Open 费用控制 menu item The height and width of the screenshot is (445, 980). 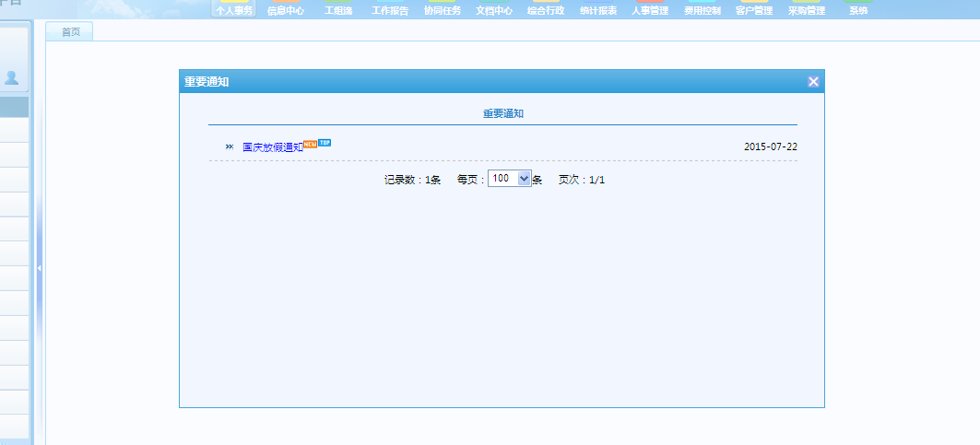coord(703,11)
